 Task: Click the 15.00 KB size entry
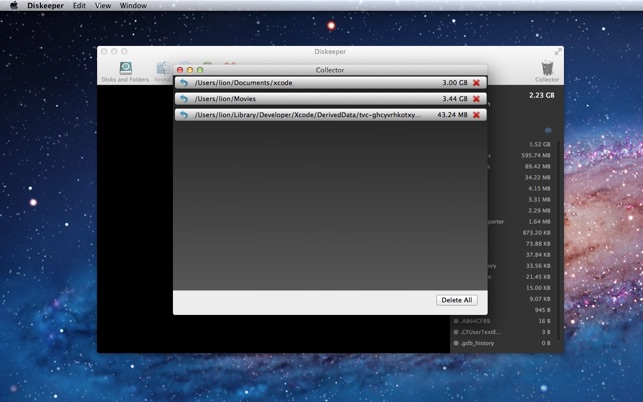(x=538, y=288)
